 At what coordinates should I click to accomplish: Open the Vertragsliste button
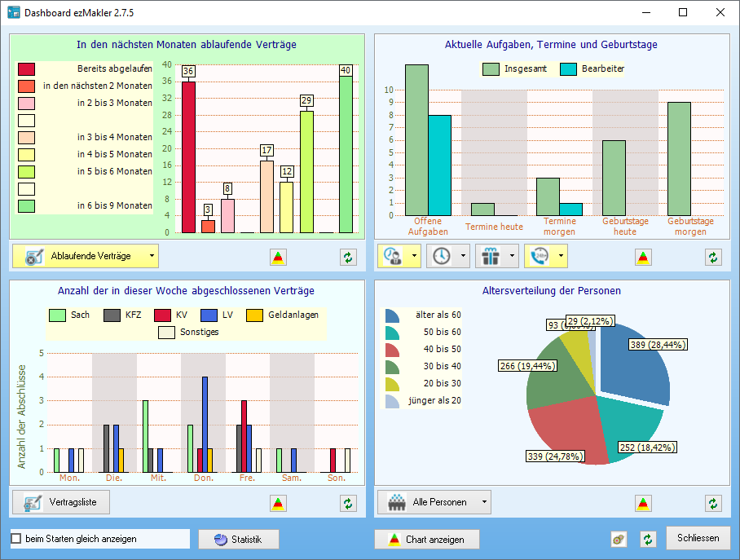click(x=61, y=502)
